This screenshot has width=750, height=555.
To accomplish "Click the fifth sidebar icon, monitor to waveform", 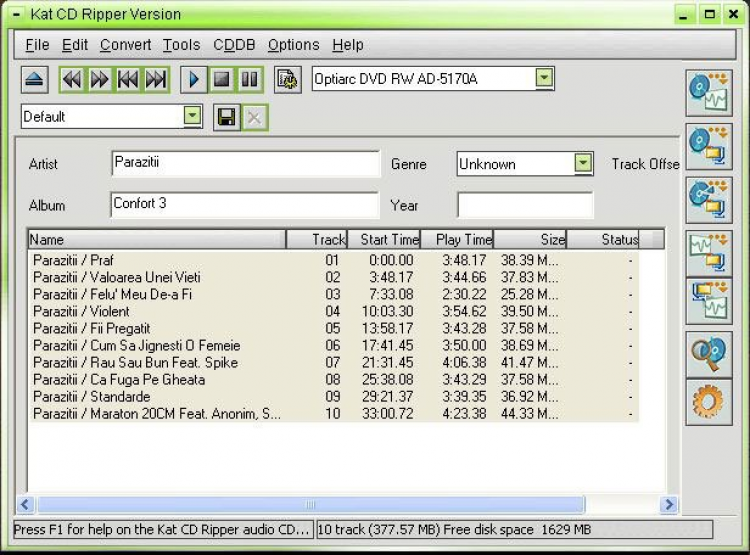I will (709, 301).
